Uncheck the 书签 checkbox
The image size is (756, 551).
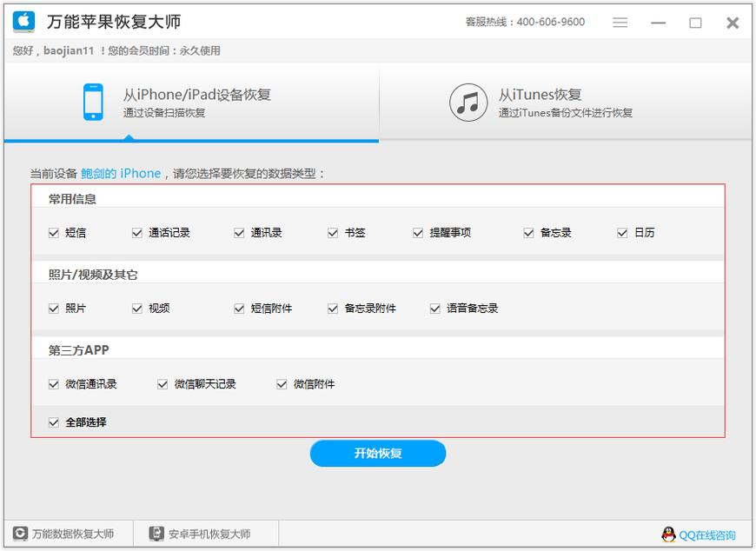click(332, 232)
